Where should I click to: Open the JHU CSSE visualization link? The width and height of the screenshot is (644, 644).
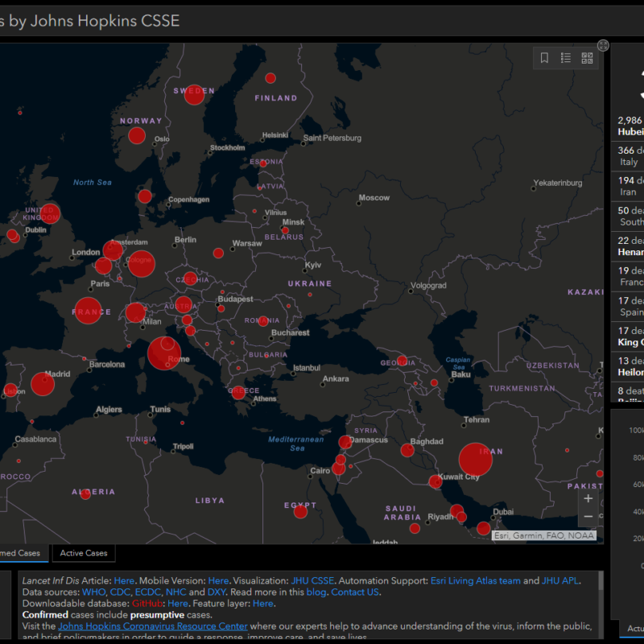click(x=314, y=580)
